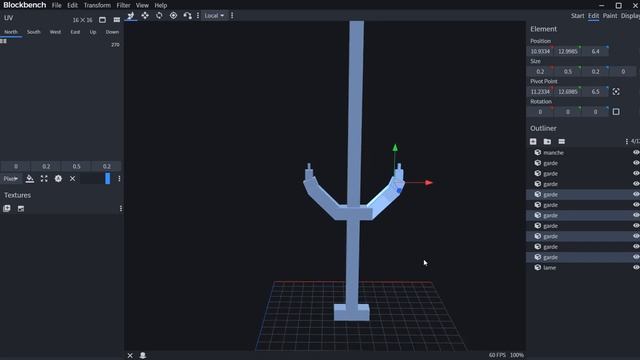Image resolution: width=640 pixels, height=360 pixels.
Task: Open Textures panel three-dot menu
Action: 121,209
